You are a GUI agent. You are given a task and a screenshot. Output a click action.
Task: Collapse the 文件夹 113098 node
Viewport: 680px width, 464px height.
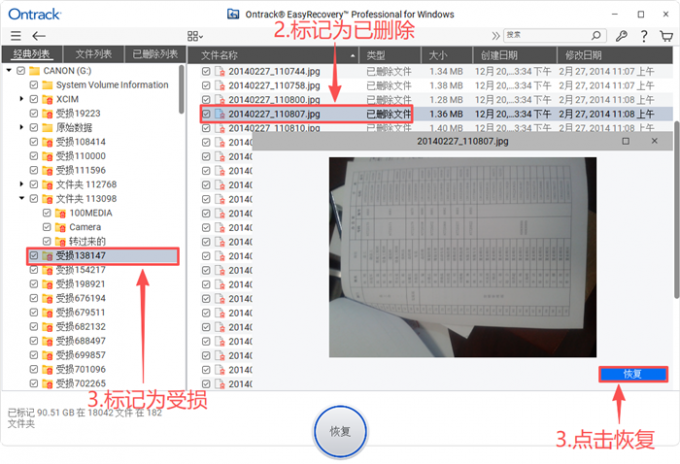pyautogui.click(x=21, y=198)
